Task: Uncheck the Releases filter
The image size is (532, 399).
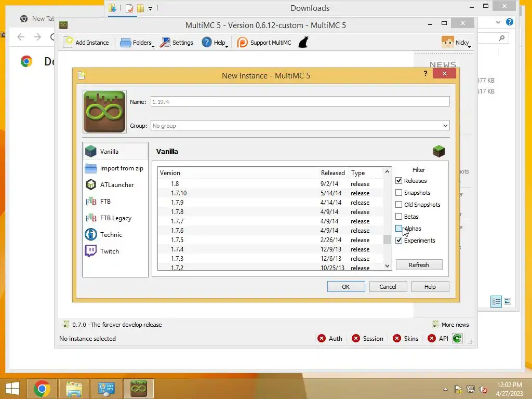Action: [x=398, y=181]
